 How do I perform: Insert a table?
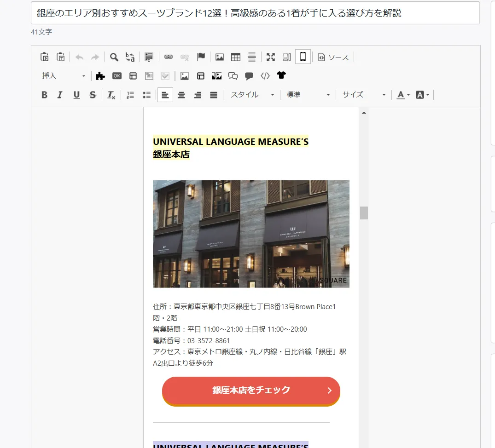[235, 57]
